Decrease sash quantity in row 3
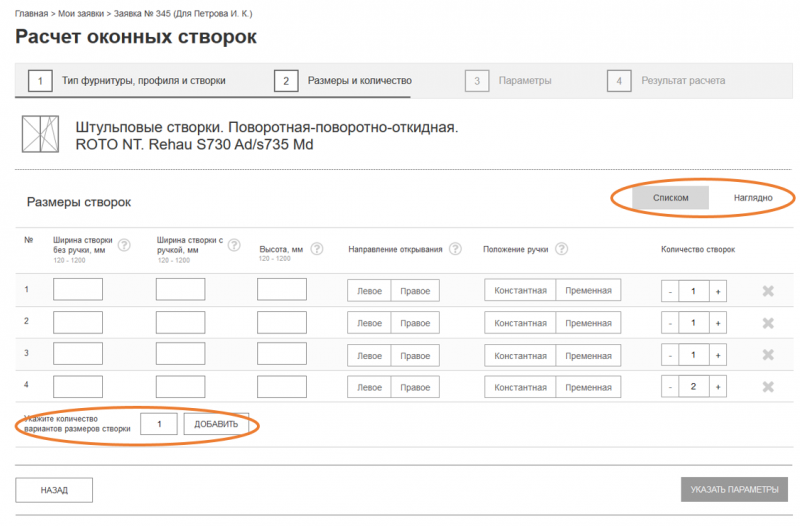 [670, 355]
